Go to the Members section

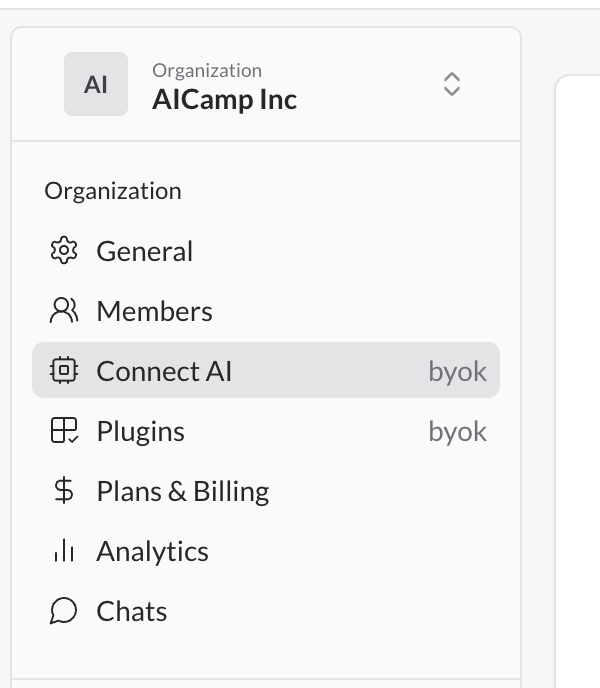[266, 311]
